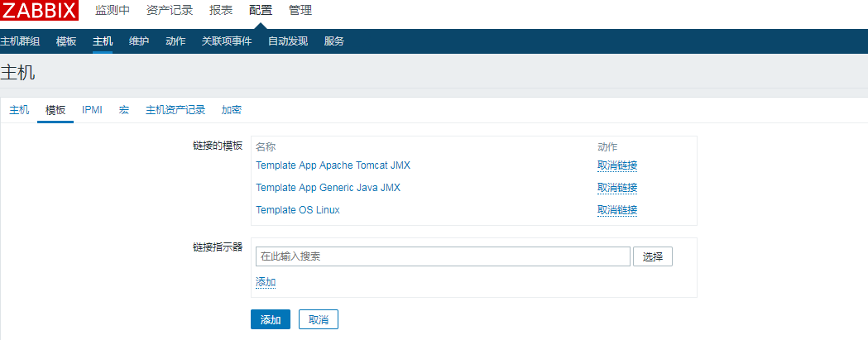Image resolution: width=868 pixels, height=340 pixels.
Task: Switch to the IPMI tab
Action: (92, 110)
